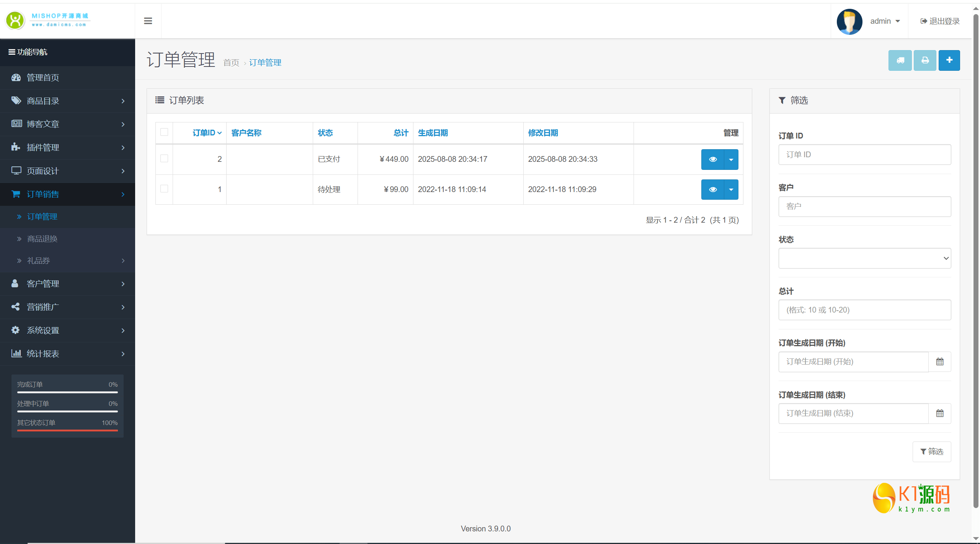Viewport: 980px width, 544px height.
Task: Click the print orders icon
Action: [x=925, y=60]
